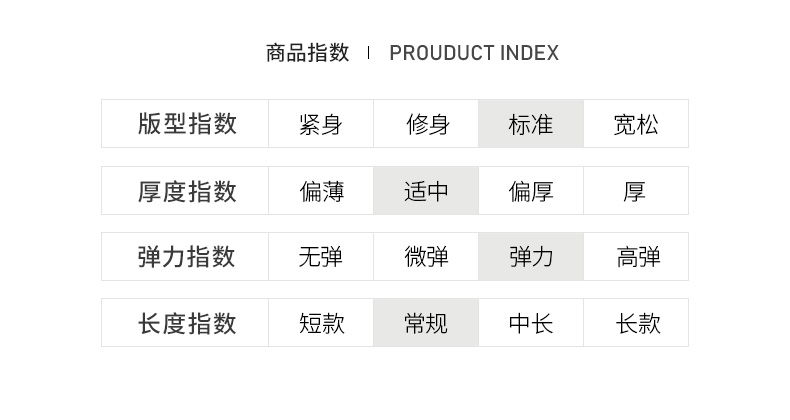Choose the 偏厚 thickness option
Viewport: 790px width, 420px height.
point(531,191)
